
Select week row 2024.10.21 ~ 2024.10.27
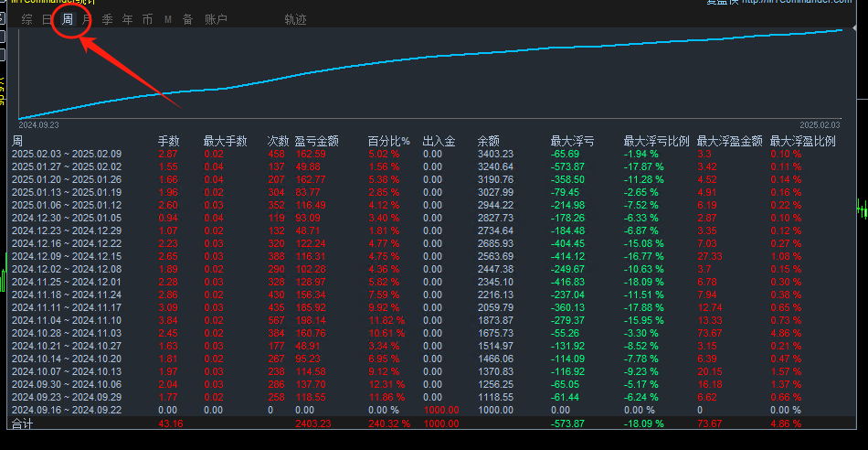pos(433,346)
